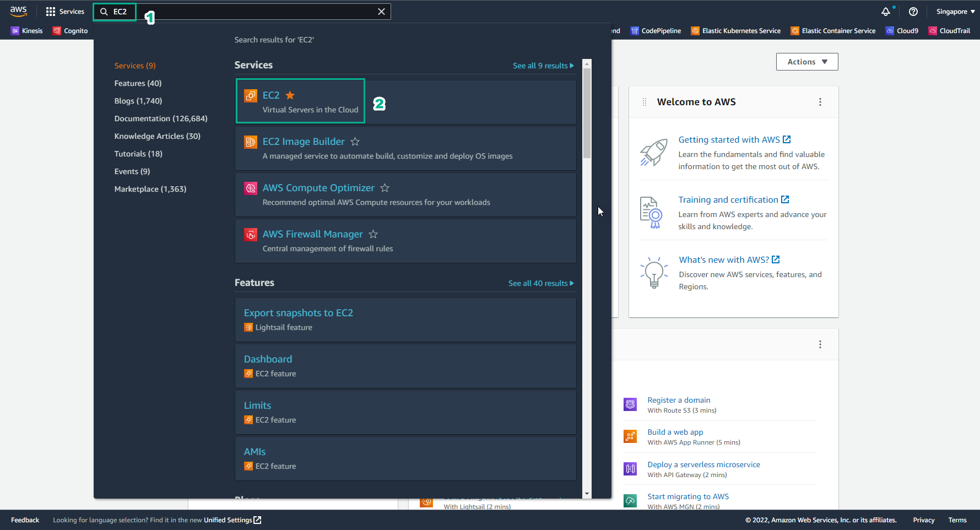The image size is (980, 530).
Task: Open What's new with AWS link
Action: click(x=729, y=260)
